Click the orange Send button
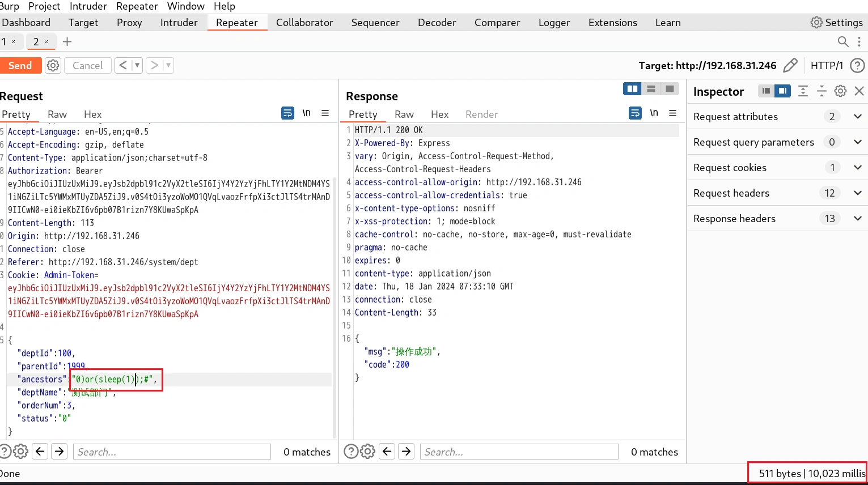The height and width of the screenshot is (485, 868). (x=20, y=66)
